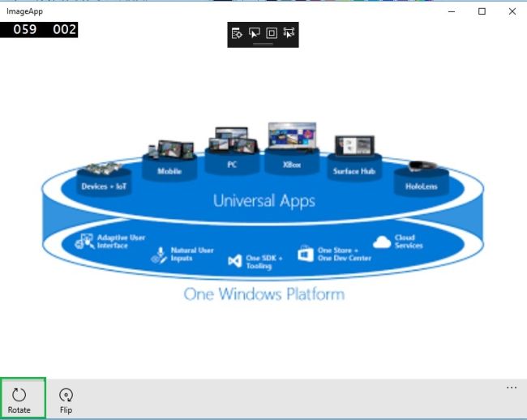Click the One Windows Platform diagram image
This screenshot has width=527, height=420.
pyautogui.click(x=263, y=211)
